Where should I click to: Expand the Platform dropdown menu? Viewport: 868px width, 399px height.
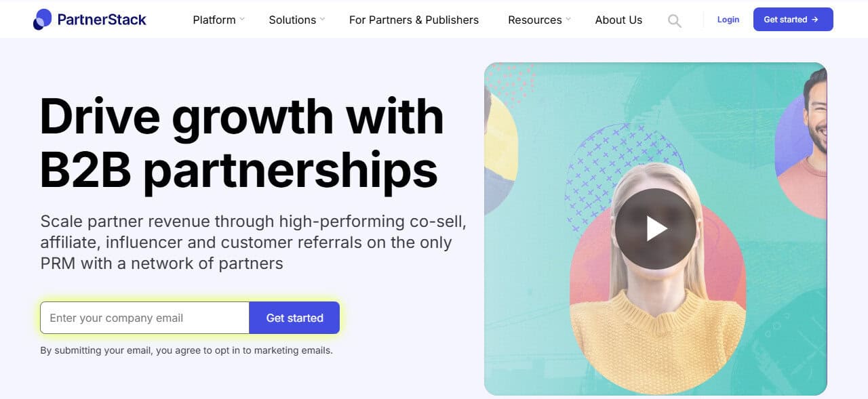click(x=214, y=20)
